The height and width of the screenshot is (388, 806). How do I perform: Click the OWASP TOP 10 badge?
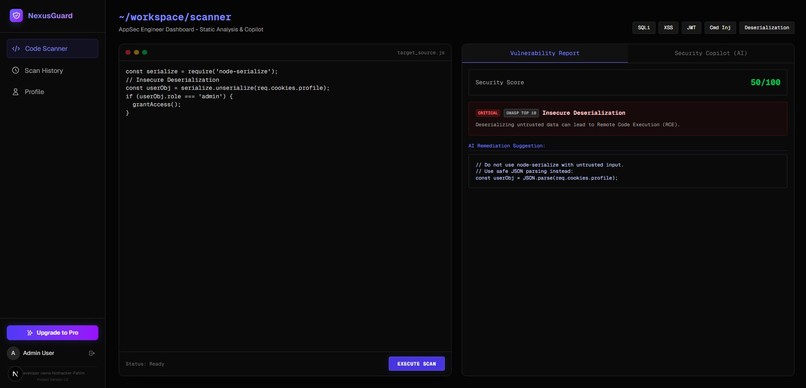(x=521, y=113)
